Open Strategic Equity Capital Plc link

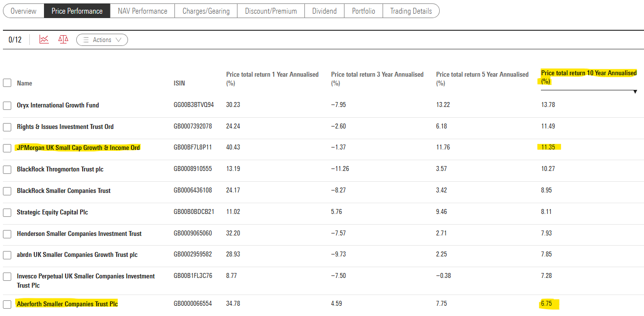coord(52,212)
